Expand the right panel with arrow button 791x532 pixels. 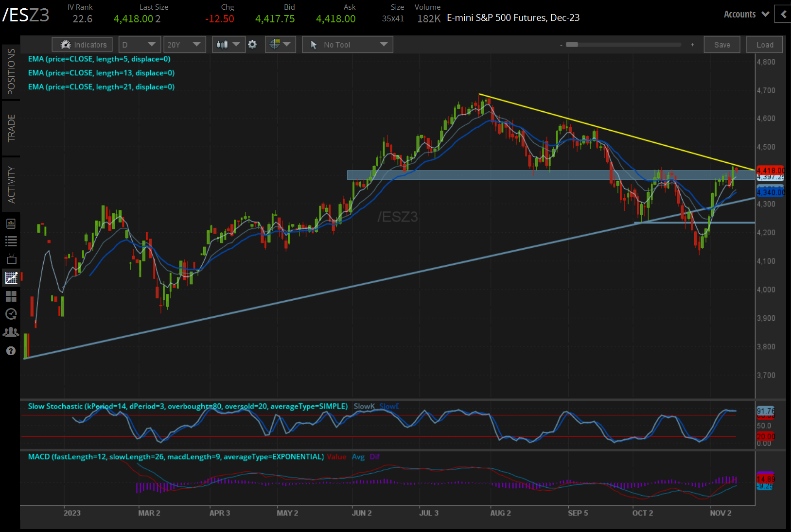(x=783, y=15)
